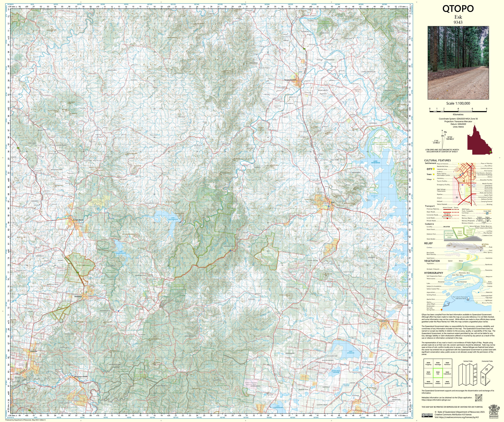
Task: Click the QTOPO map title
Action: [458, 9]
